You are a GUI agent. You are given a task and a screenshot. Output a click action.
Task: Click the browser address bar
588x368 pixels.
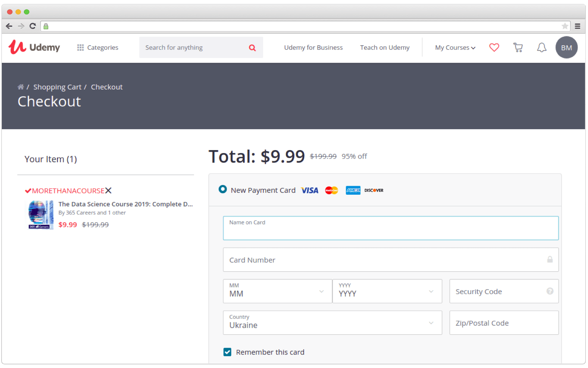(x=305, y=26)
